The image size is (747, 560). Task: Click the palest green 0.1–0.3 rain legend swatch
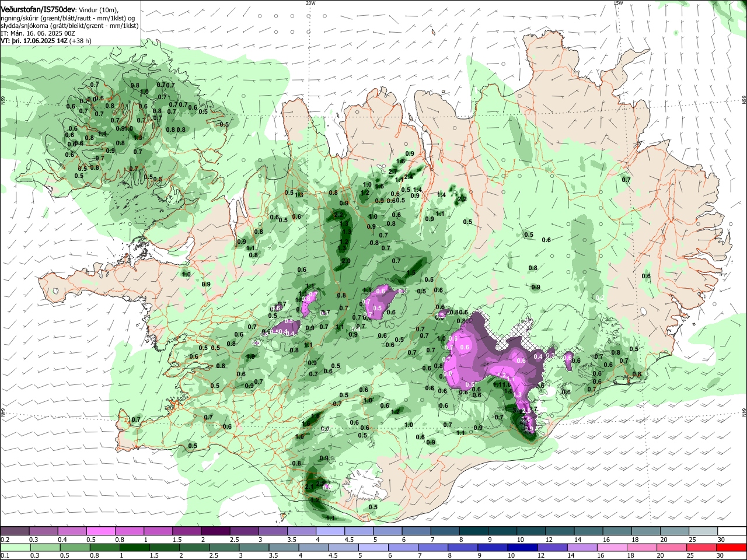(x=15, y=547)
